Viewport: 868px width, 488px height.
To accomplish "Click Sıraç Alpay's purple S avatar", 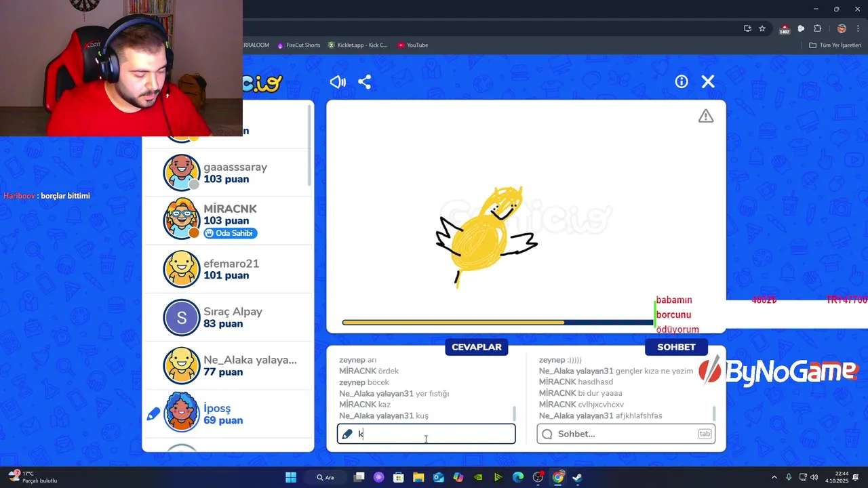I will 182,317.
